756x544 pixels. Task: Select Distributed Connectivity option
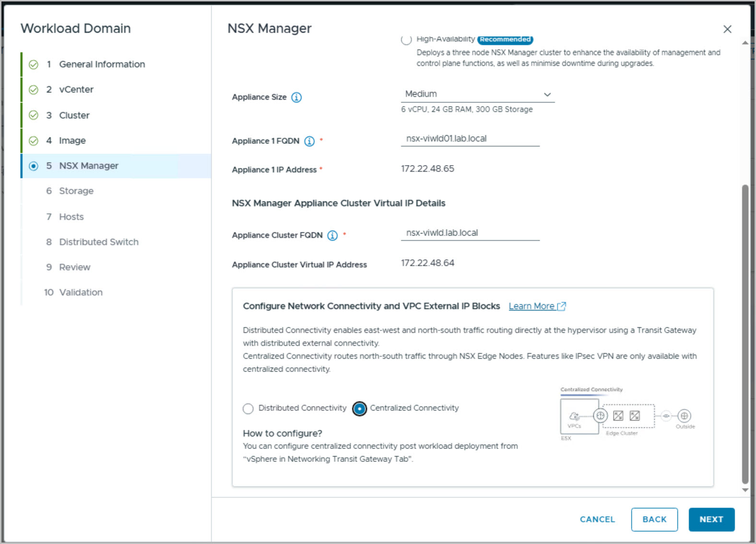248,408
